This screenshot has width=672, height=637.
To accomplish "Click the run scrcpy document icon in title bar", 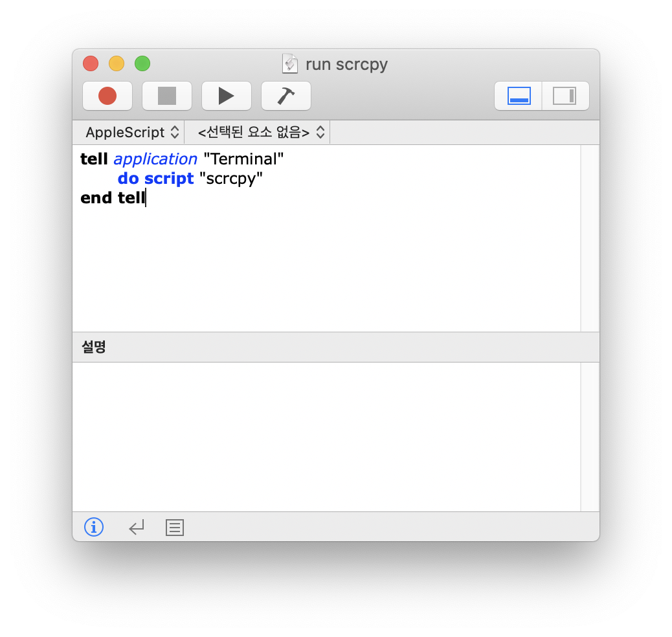I will click(x=290, y=64).
